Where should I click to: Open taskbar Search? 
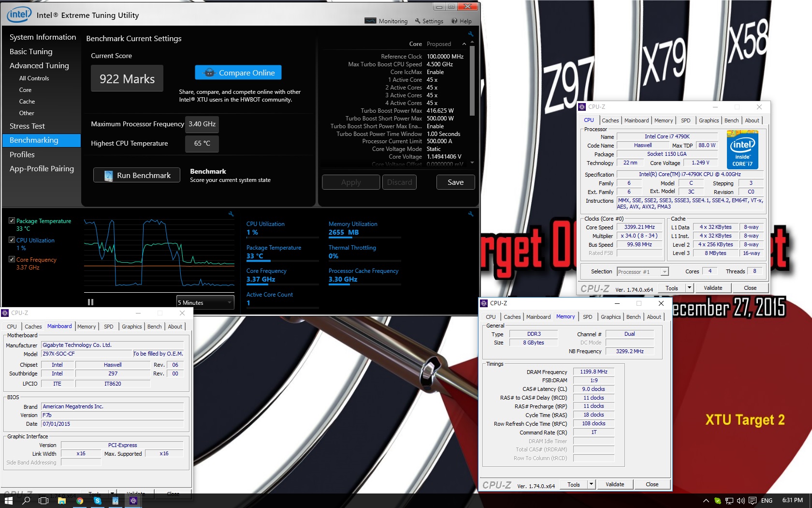pos(26,501)
